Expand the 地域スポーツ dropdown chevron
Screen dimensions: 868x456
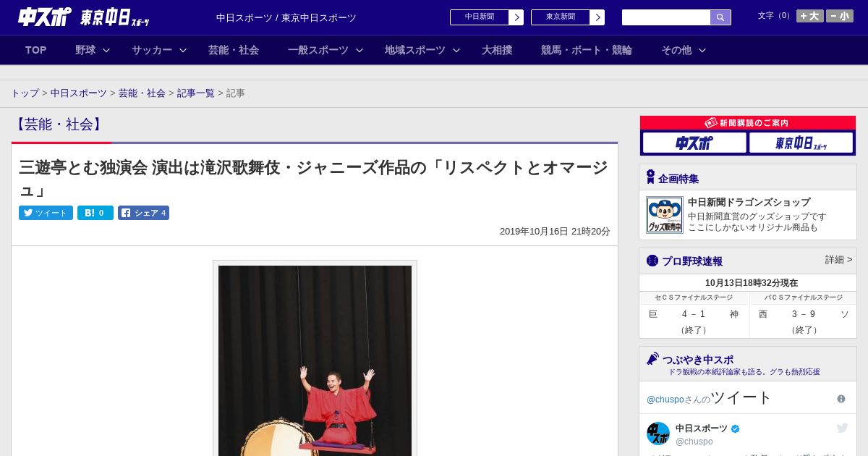456,50
